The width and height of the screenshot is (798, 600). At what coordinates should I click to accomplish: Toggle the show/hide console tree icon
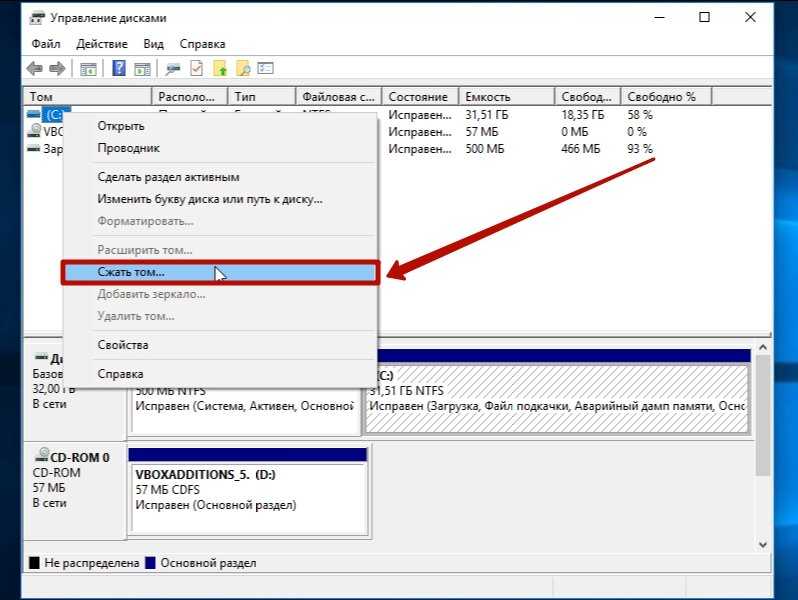click(88, 69)
